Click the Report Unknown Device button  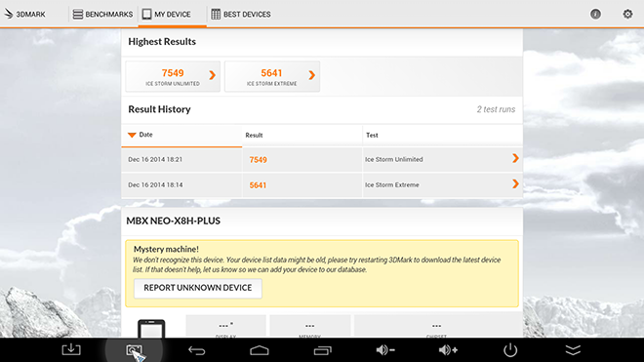[198, 288]
